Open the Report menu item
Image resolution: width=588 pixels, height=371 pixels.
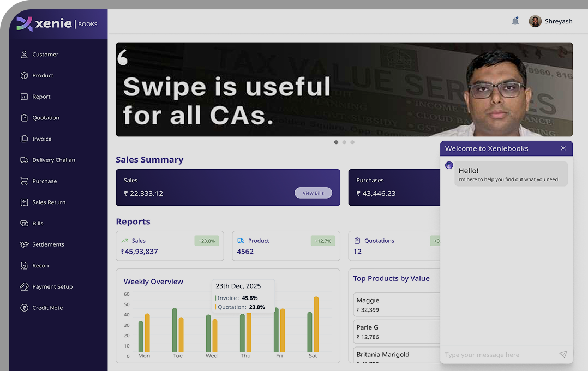coord(41,97)
